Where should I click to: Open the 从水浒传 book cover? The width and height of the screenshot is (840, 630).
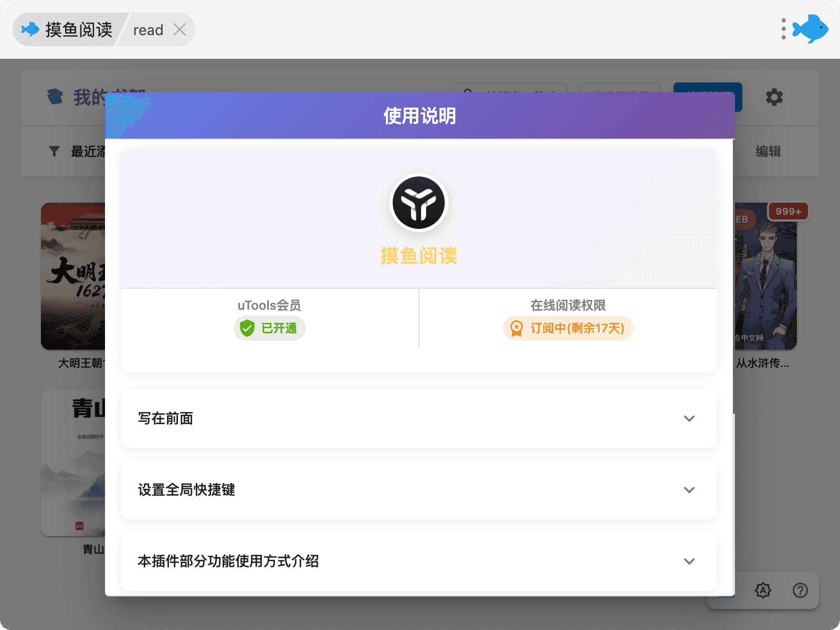(x=765, y=276)
